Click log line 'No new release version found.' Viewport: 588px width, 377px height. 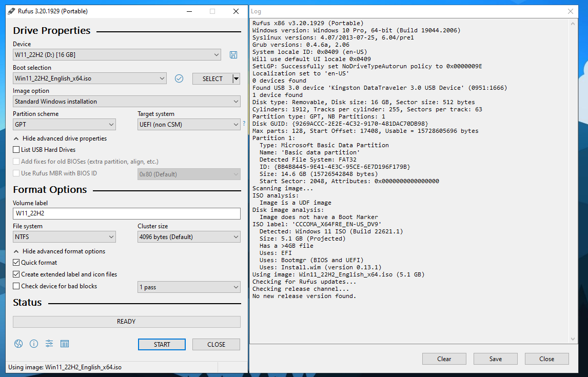coord(304,296)
